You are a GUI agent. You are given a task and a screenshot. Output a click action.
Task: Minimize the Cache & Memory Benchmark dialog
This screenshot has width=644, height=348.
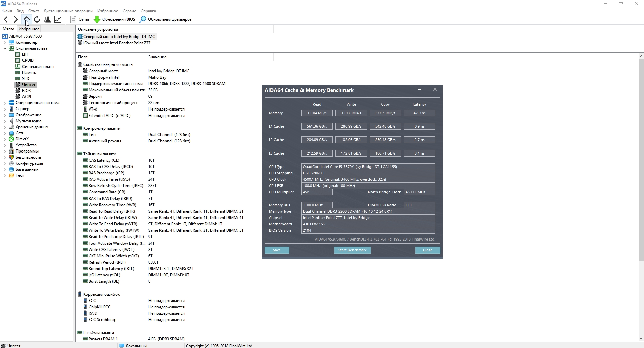[419, 90]
